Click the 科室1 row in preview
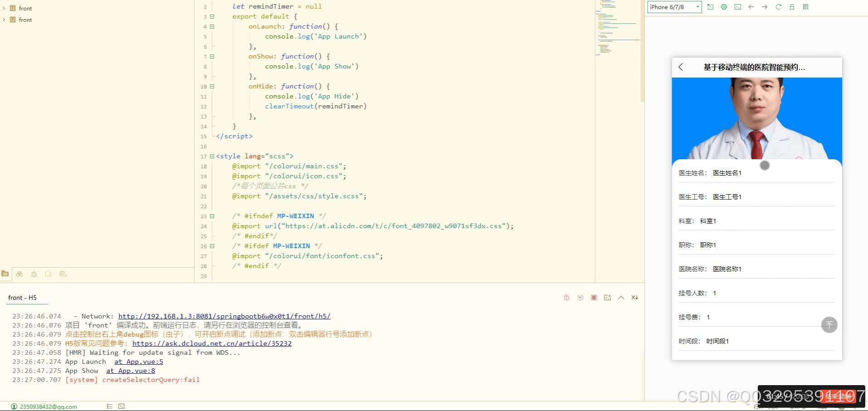This screenshot has width=868, height=411. [x=756, y=221]
